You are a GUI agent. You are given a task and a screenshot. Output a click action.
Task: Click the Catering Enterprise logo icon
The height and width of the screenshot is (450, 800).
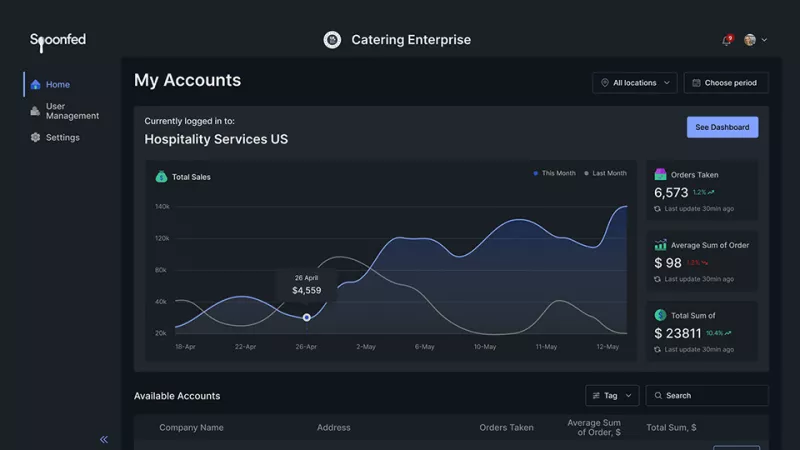click(332, 40)
